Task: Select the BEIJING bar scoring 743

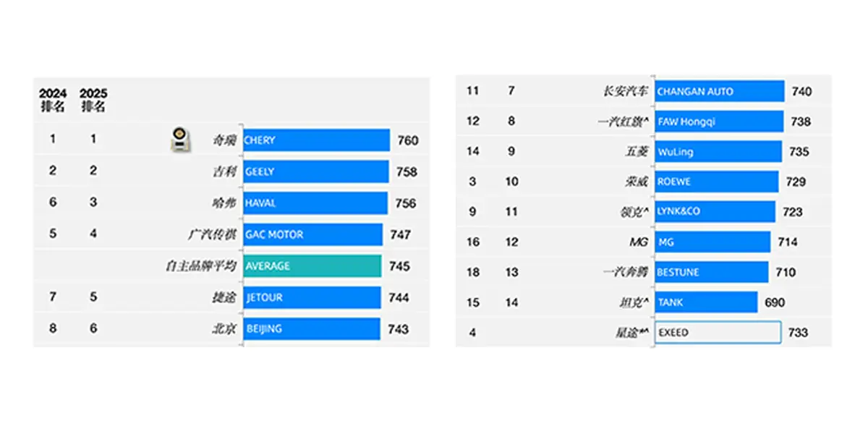Action: coord(311,328)
